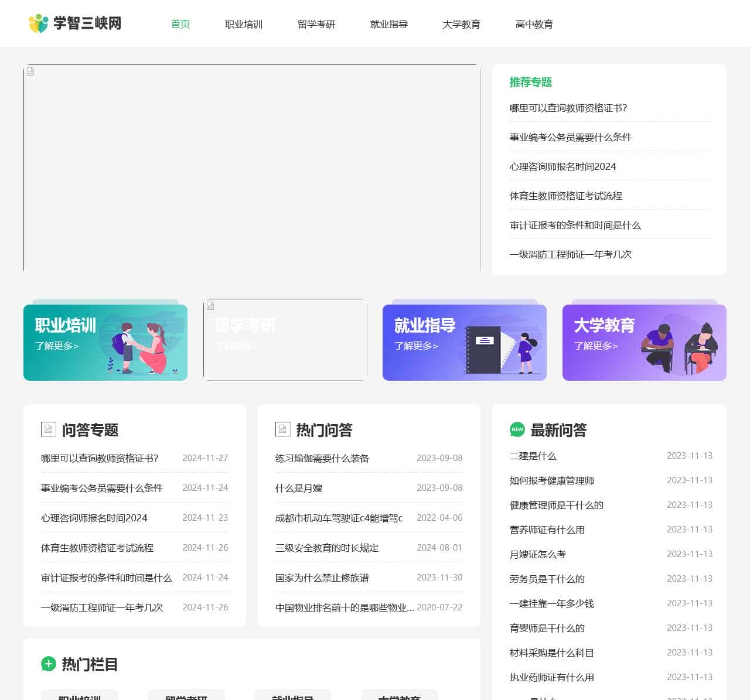
Task: Switch to 高中教育 in the navigation bar
Action: pos(534,24)
